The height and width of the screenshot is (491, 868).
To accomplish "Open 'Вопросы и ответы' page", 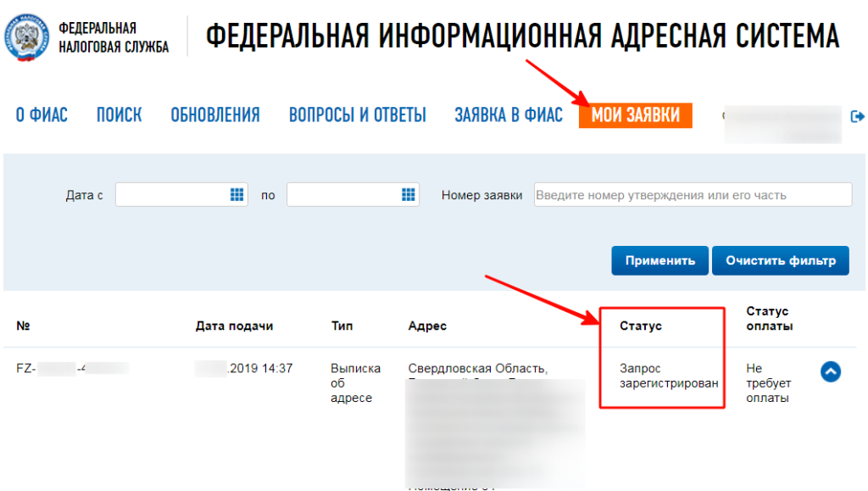I will [358, 115].
